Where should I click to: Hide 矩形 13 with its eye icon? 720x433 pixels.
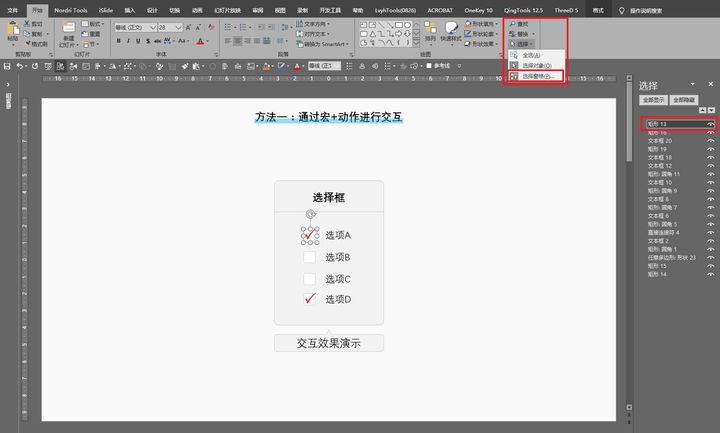coord(710,124)
